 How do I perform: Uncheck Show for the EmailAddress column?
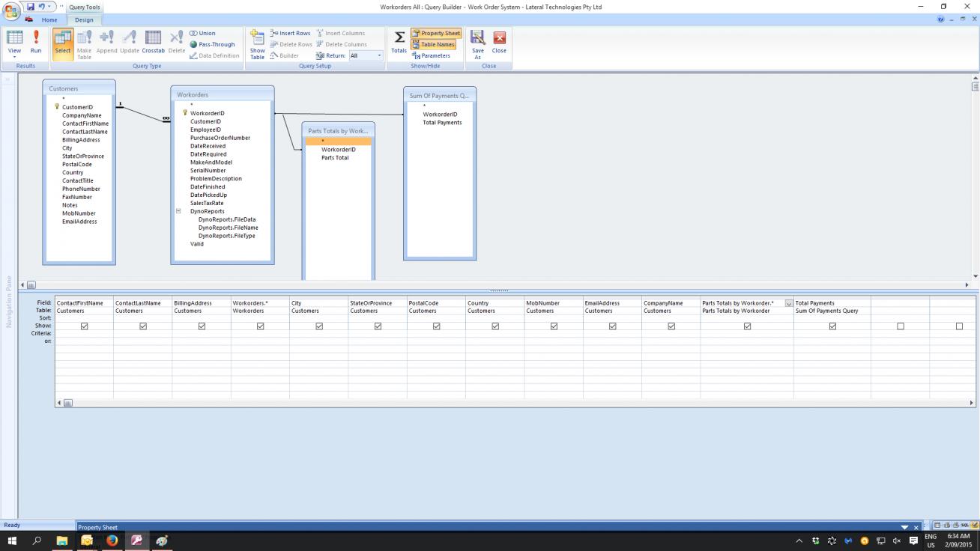[612, 326]
